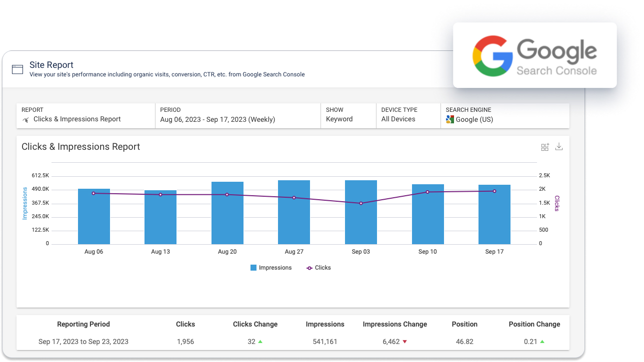The image size is (644, 362).
Task: Click the red down arrow beside Impressions Change
Action: tap(404, 342)
